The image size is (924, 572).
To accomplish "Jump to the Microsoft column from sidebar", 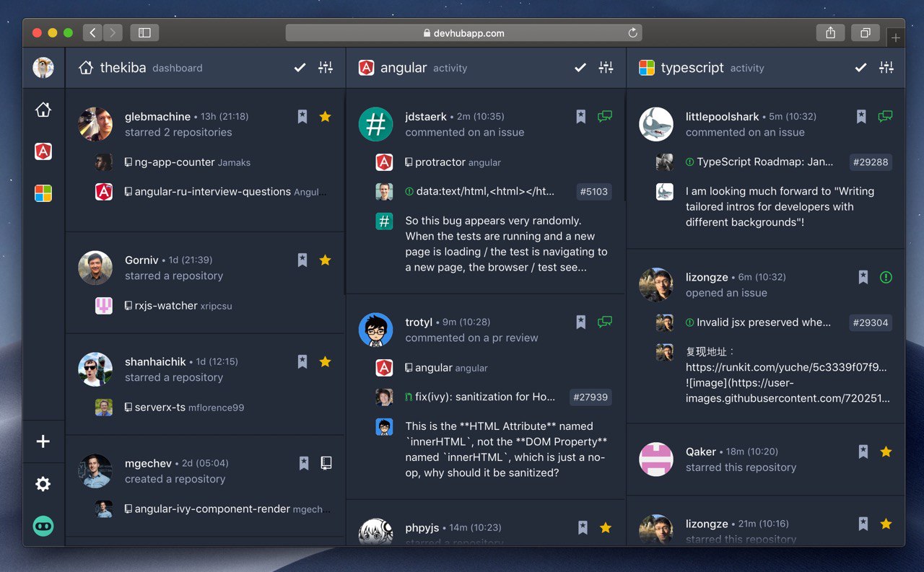I will 43,193.
